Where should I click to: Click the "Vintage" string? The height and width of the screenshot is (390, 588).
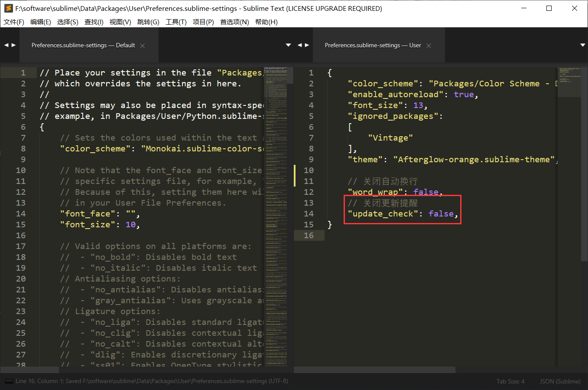click(x=390, y=138)
